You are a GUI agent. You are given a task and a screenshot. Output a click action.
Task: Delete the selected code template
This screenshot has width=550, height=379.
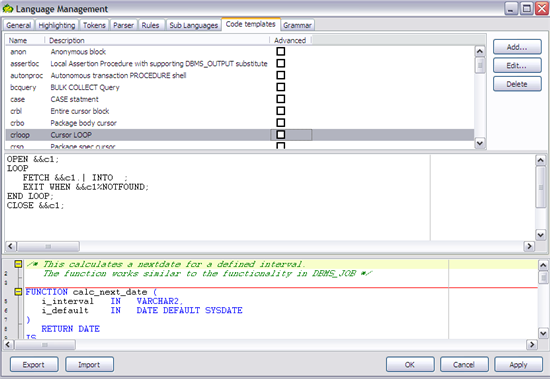pos(517,84)
